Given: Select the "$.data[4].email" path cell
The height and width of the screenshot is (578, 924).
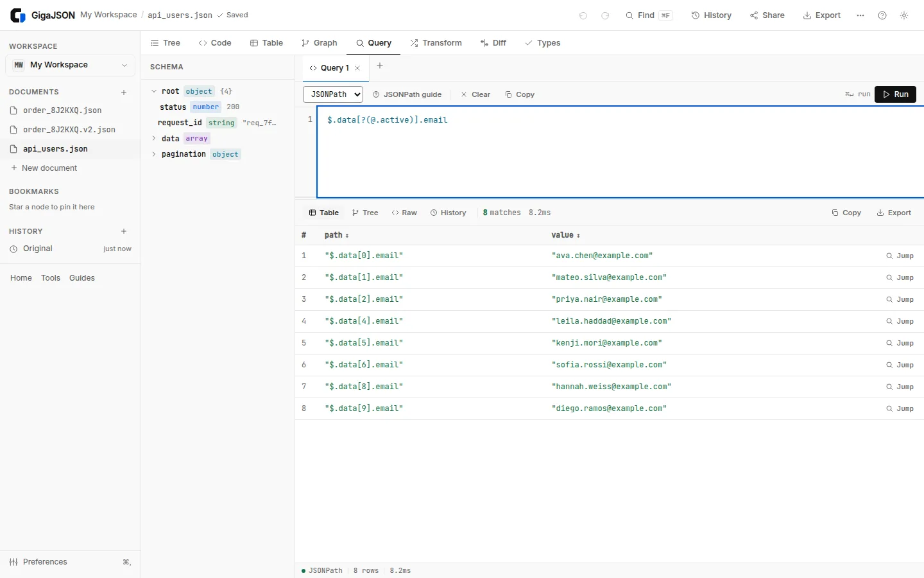Looking at the screenshot, I should click(x=364, y=321).
